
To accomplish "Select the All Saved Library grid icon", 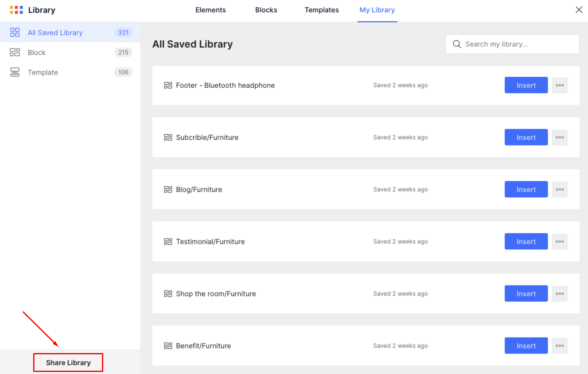I will (15, 32).
